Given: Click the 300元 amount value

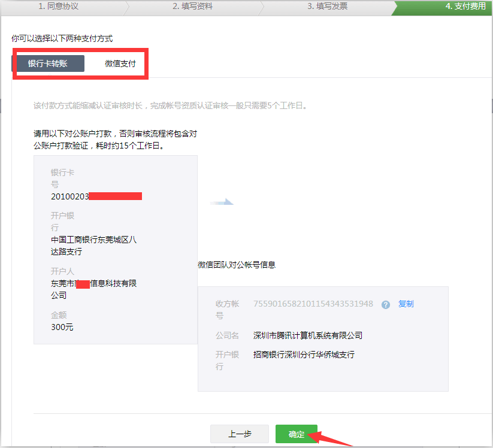Looking at the screenshot, I should (x=62, y=327).
